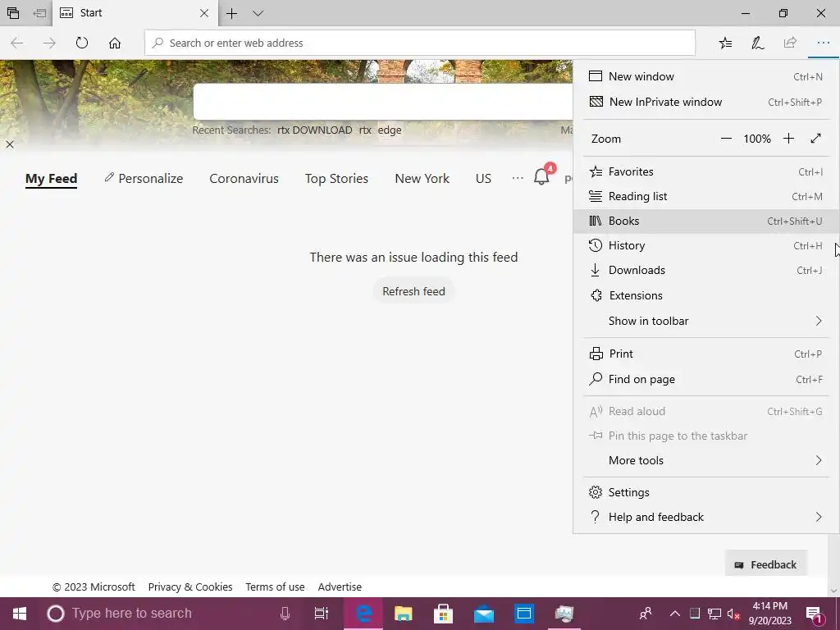Click taskbar microphone icon
The image size is (840, 630).
(285, 614)
